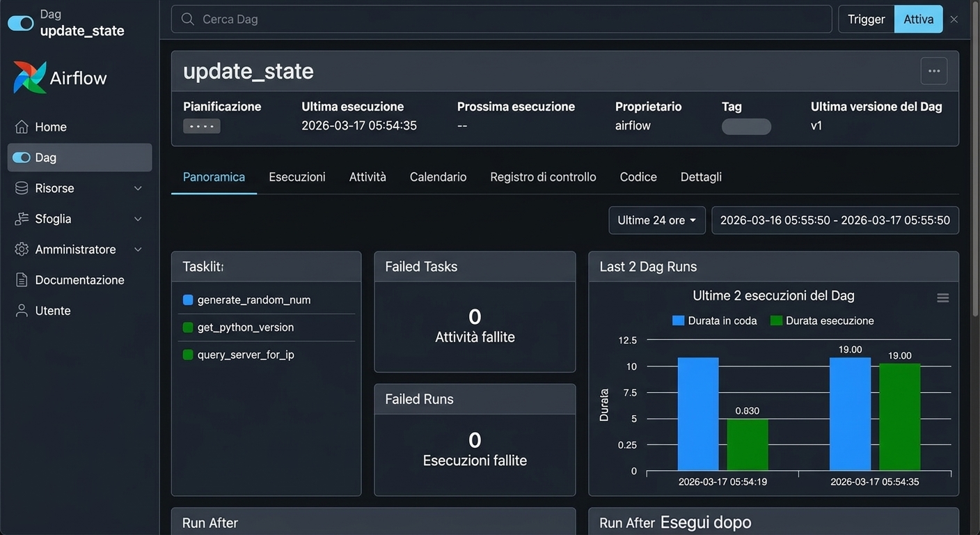Viewport: 980px width, 535px height.
Task: Click the Trigger button
Action: coord(867,20)
